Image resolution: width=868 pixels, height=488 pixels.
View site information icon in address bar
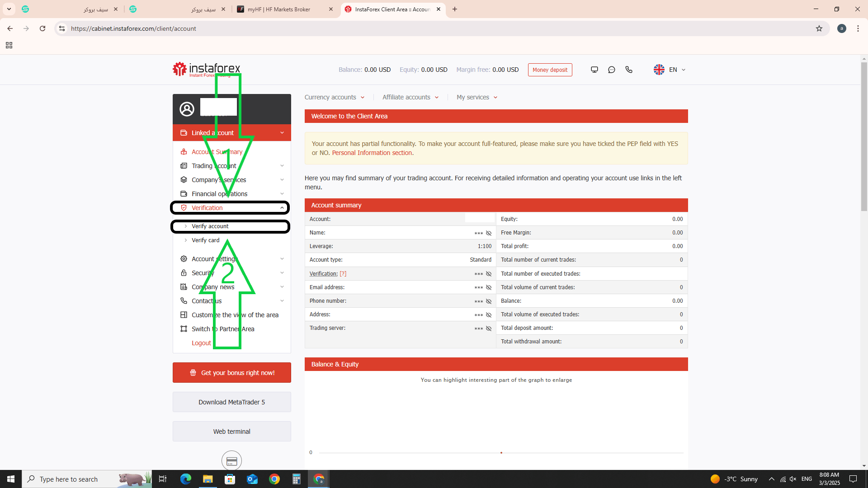point(62,28)
